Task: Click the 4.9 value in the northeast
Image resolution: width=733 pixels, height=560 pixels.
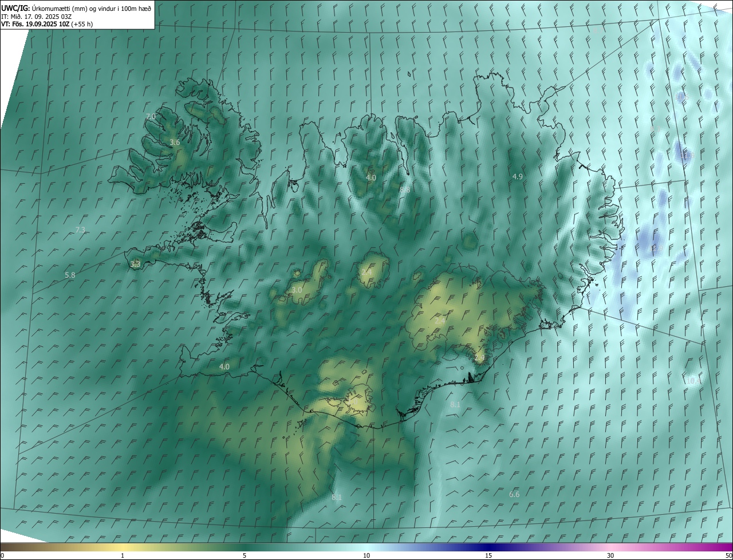Action: (x=518, y=176)
